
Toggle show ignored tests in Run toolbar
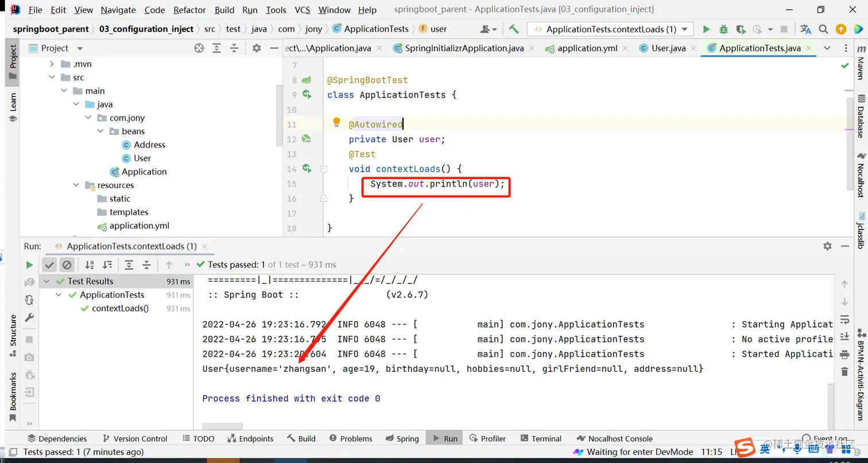[x=67, y=264]
